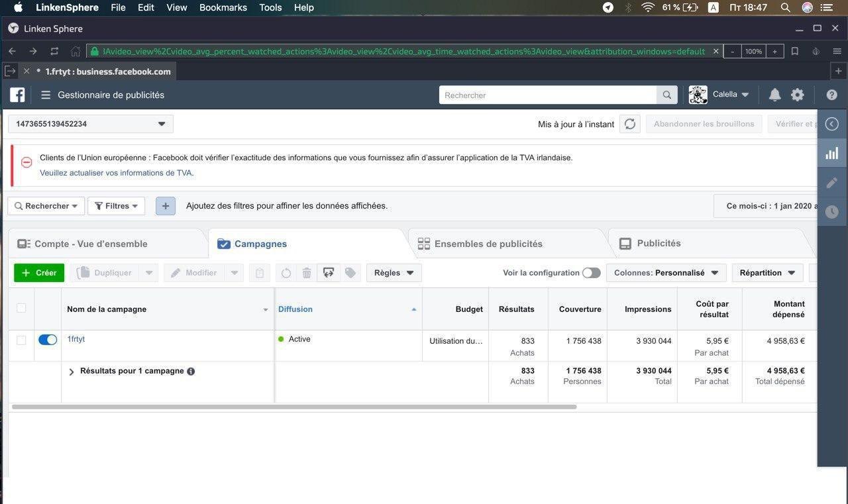Click the Facebook logo icon

pyautogui.click(x=17, y=95)
